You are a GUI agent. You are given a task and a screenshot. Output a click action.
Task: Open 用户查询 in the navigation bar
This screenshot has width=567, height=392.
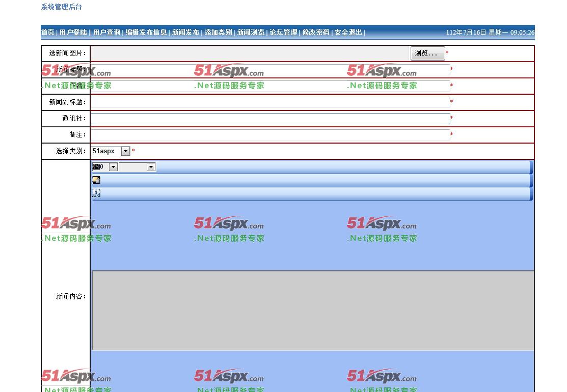pos(106,32)
